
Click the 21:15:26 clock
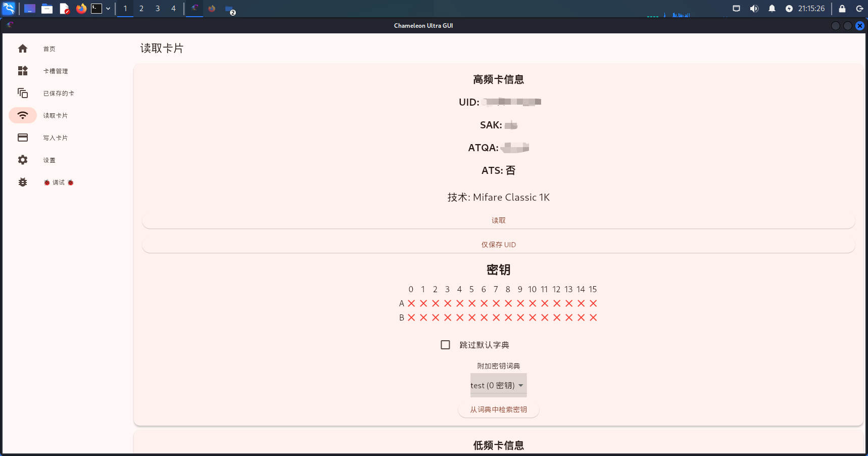pos(811,9)
